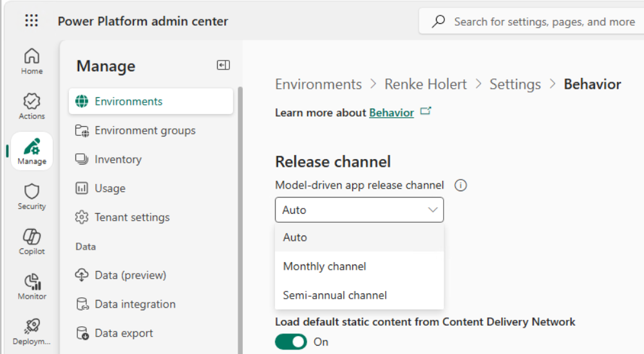Click Settings breadcrumb link
Image resolution: width=644 pixels, height=354 pixels.
(515, 84)
